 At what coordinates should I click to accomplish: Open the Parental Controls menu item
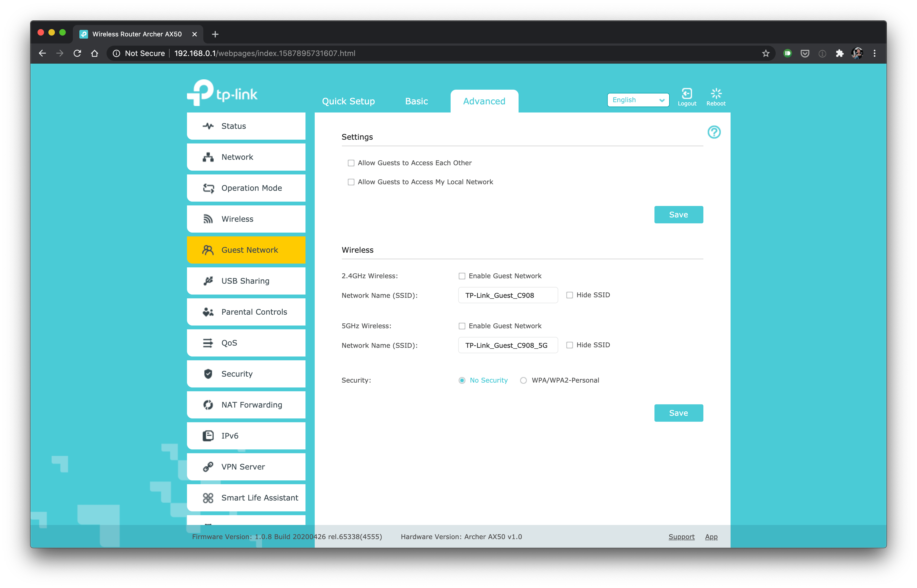tap(246, 312)
